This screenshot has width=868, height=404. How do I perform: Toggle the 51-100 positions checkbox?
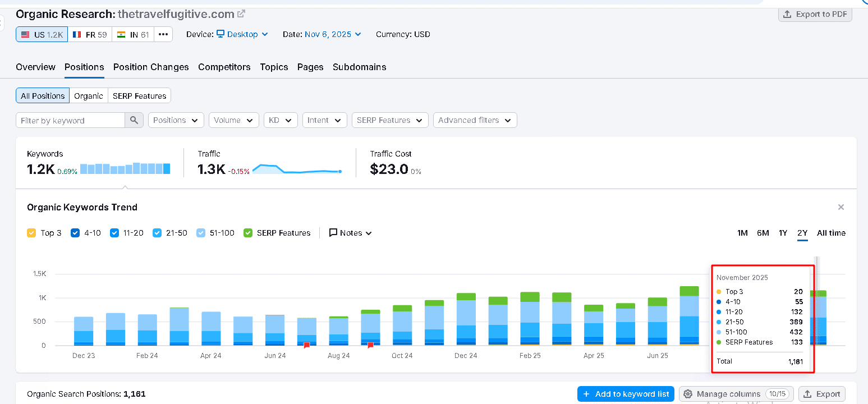(x=201, y=233)
